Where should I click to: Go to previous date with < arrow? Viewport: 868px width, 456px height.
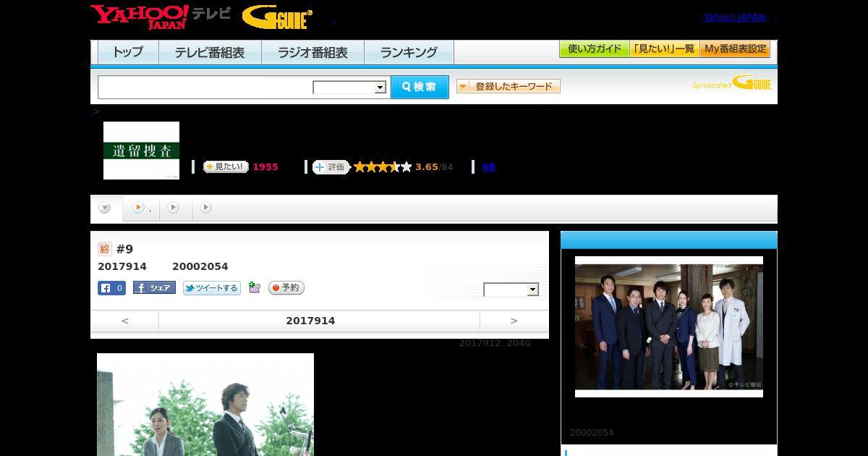(x=124, y=321)
